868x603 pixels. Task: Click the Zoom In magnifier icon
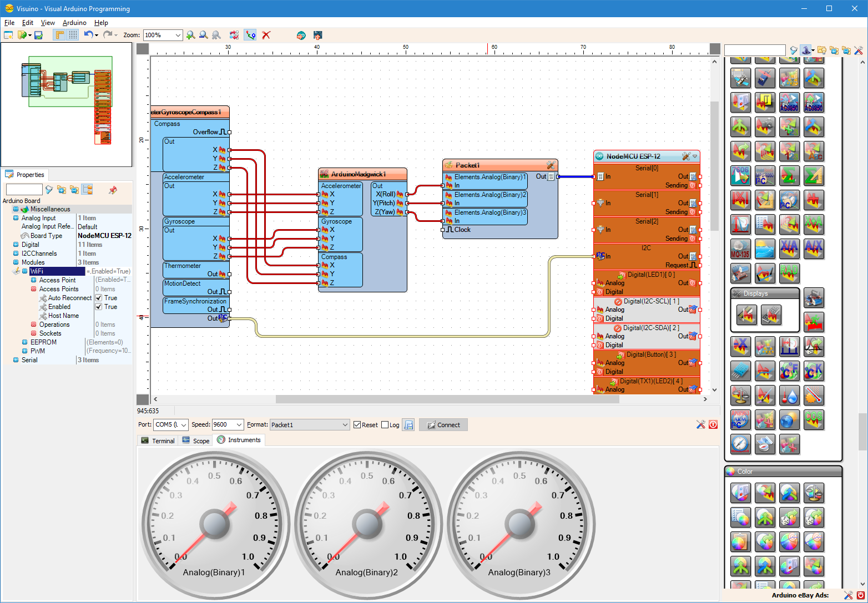pos(191,35)
